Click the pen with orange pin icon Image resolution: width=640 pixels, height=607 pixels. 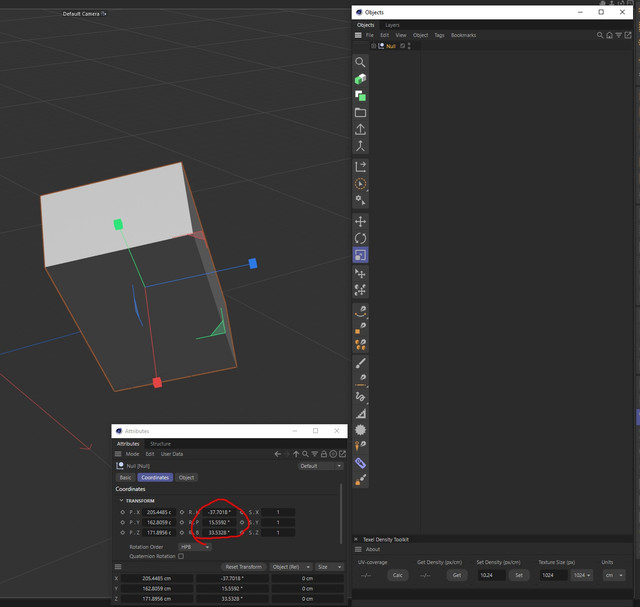click(360, 446)
